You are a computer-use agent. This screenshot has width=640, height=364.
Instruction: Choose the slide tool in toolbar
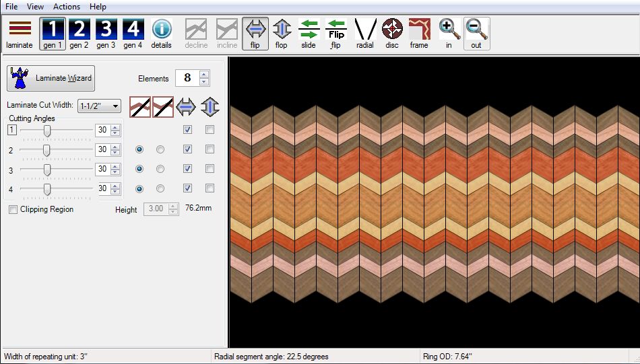(309, 33)
